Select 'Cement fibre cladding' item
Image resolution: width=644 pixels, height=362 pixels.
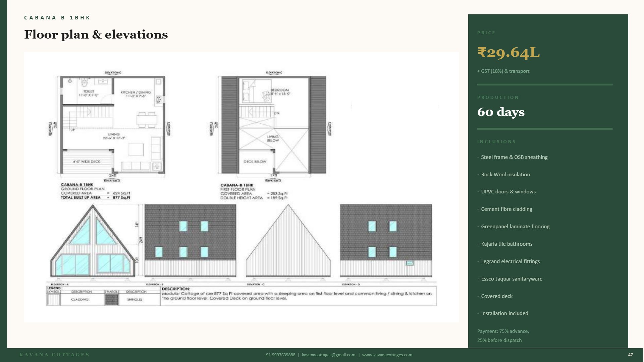(x=506, y=209)
